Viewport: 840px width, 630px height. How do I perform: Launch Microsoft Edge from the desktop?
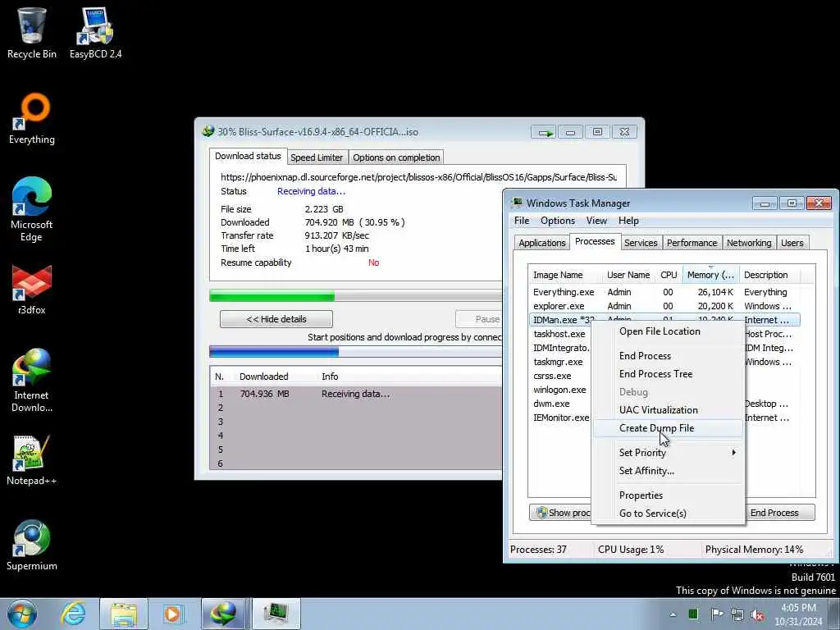pos(32,209)
